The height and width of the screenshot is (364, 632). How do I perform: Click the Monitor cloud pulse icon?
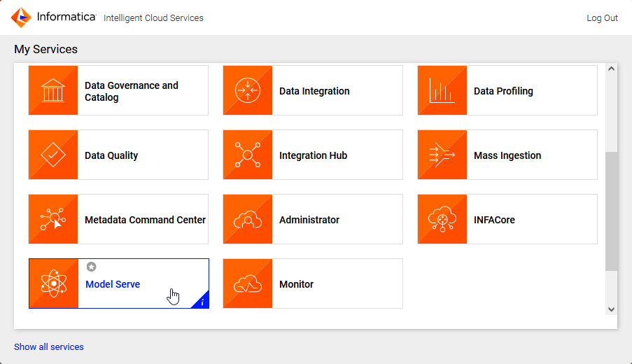pyautogui.click(x=248, y=283)
